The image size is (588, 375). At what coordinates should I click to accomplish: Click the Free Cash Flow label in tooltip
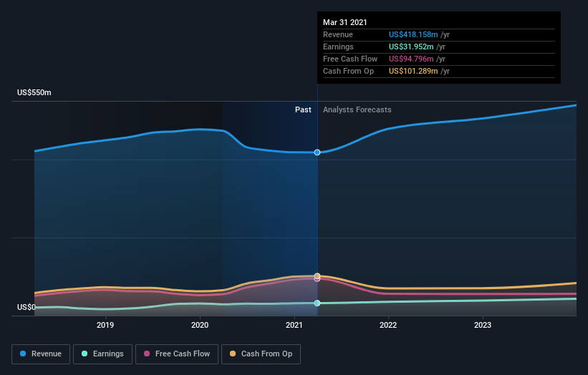point(350,59)
